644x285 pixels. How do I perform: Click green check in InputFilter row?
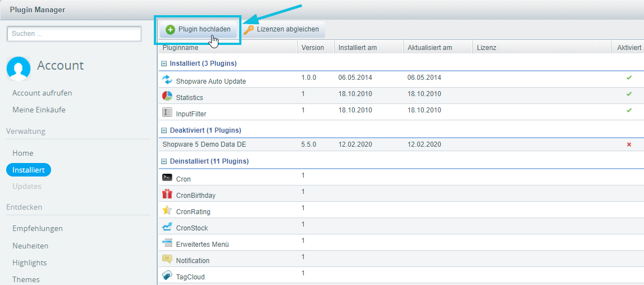pos(629,110)
